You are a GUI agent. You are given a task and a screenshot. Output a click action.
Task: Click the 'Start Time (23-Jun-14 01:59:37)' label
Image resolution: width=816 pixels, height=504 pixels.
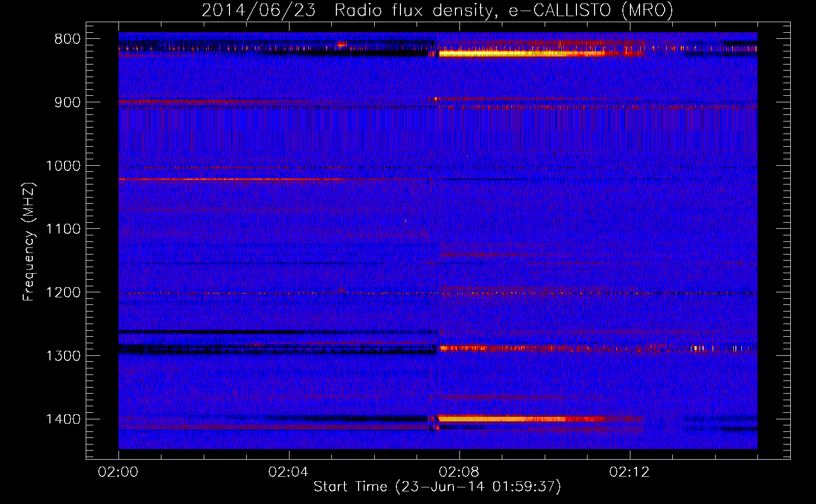[437, 487]
